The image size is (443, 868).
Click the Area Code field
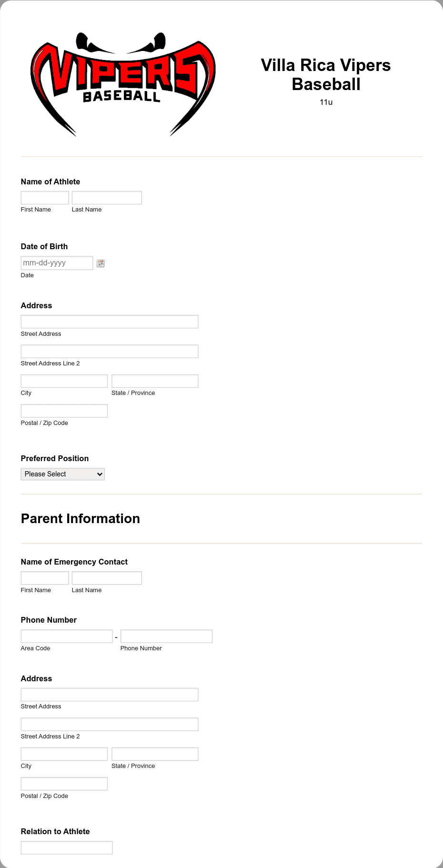pos(66,636)
